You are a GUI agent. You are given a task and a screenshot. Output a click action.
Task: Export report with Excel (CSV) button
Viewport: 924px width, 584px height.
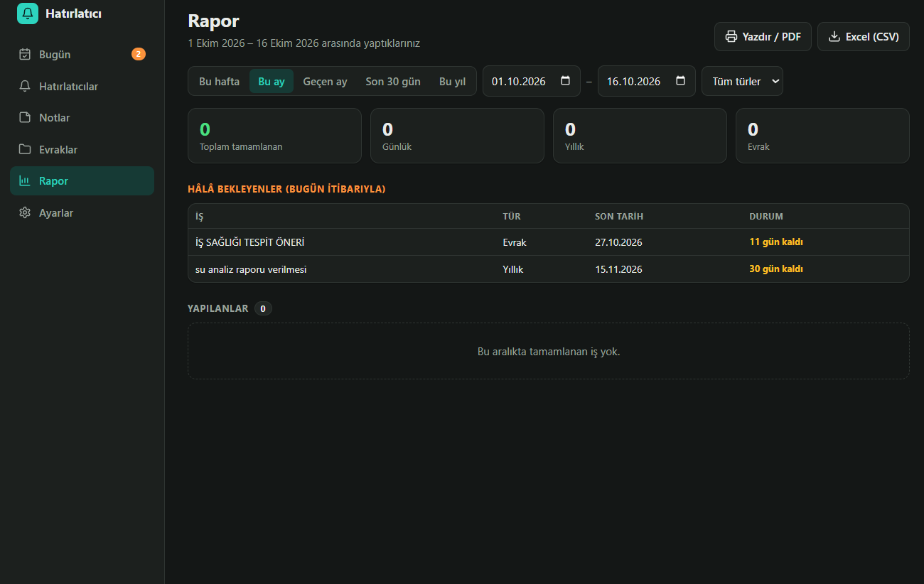pos(864,36)
